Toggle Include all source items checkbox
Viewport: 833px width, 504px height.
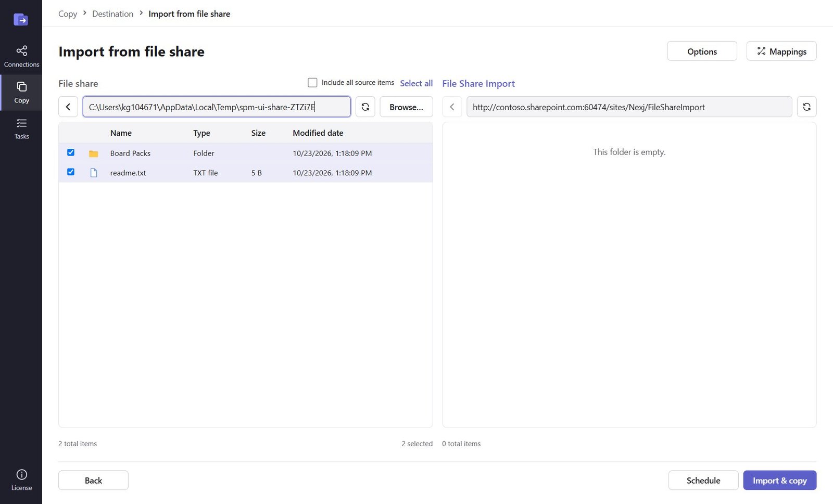[312, 83]
